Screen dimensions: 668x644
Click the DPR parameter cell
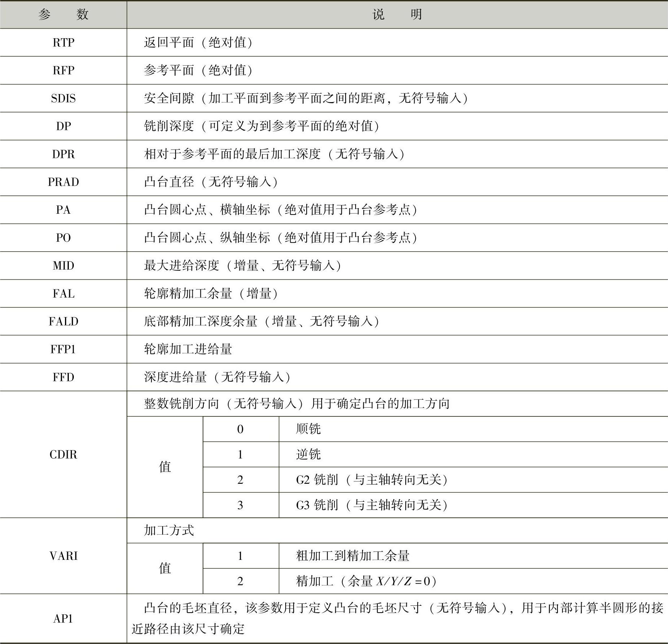(63, 154)
